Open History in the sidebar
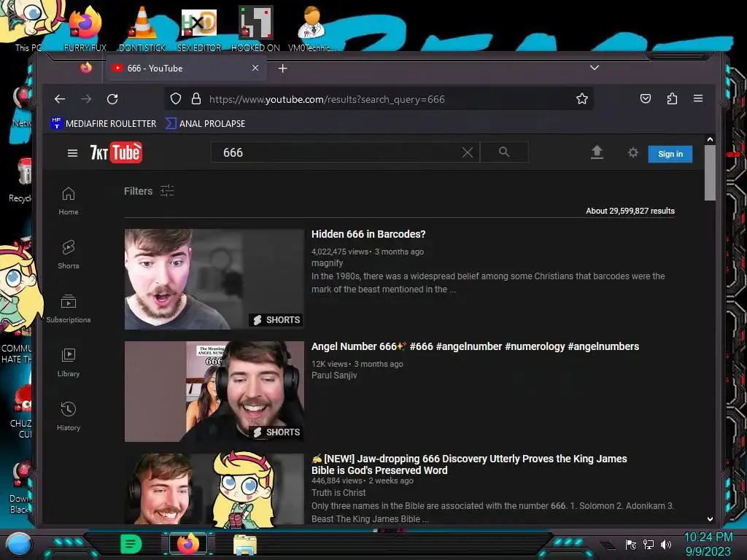This screenshot has width=747, height=560. click(68, 416)
